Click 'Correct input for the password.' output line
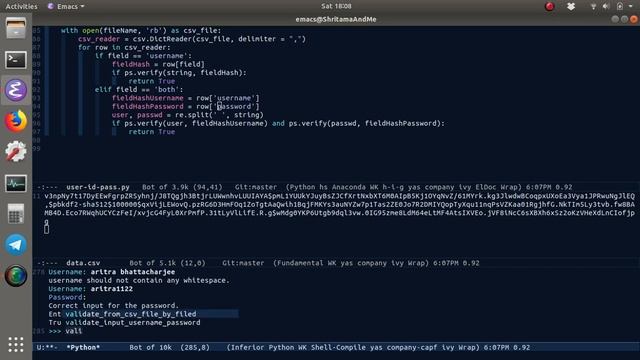This screenshot has height=360, width=640. tap(113, 306)
